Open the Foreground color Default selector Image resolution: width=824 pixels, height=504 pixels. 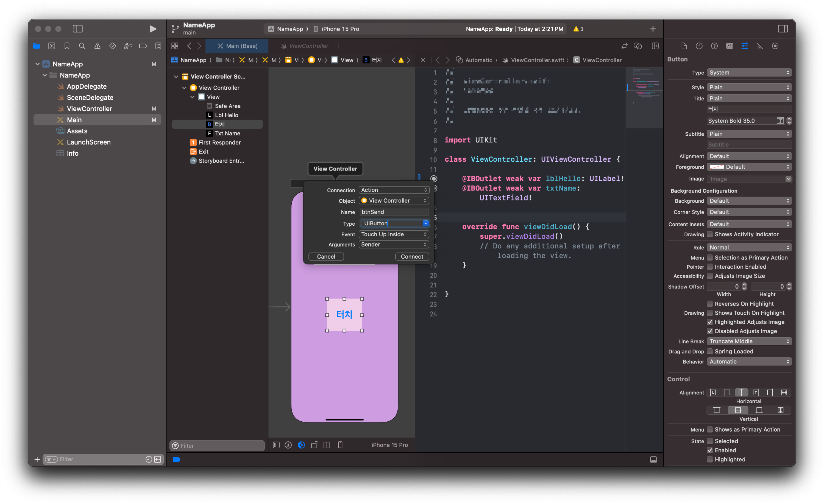point(749,167)
